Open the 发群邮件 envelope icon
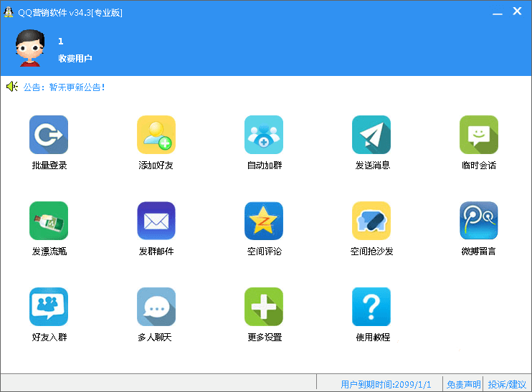532x392 pixels. click(x=156, y=221)
